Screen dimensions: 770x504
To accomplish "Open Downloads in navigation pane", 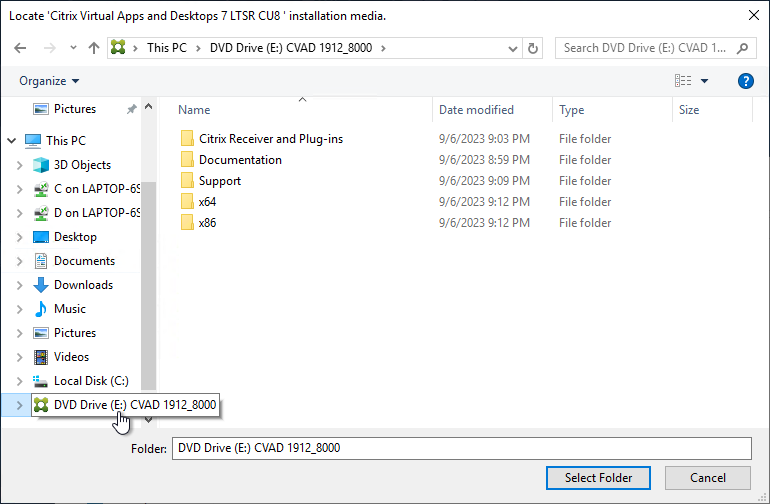I will [x=83, y=285].
